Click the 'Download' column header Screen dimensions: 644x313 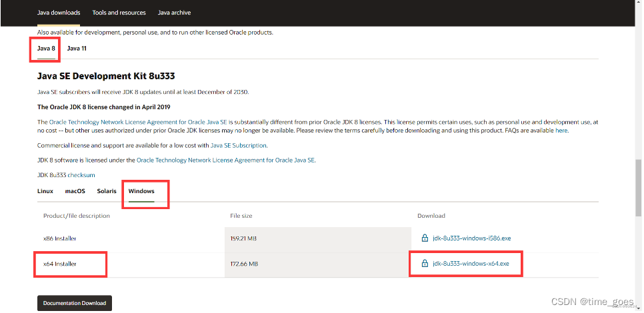pos(431,216)
